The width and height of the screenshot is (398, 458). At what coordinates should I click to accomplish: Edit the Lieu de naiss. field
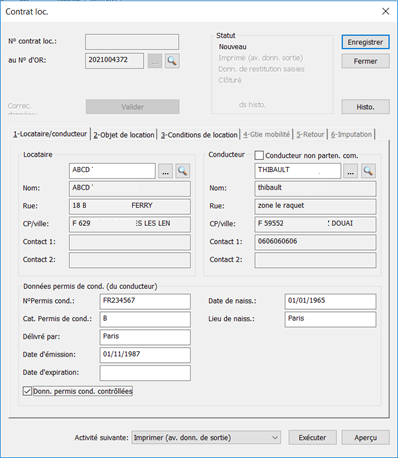[330, 319]
